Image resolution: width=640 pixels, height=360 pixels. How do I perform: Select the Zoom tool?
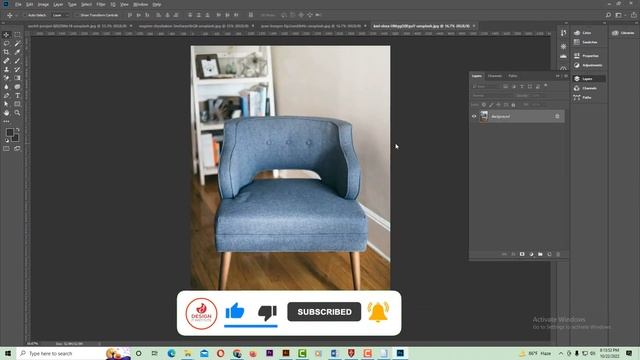[x=17, y=113]
